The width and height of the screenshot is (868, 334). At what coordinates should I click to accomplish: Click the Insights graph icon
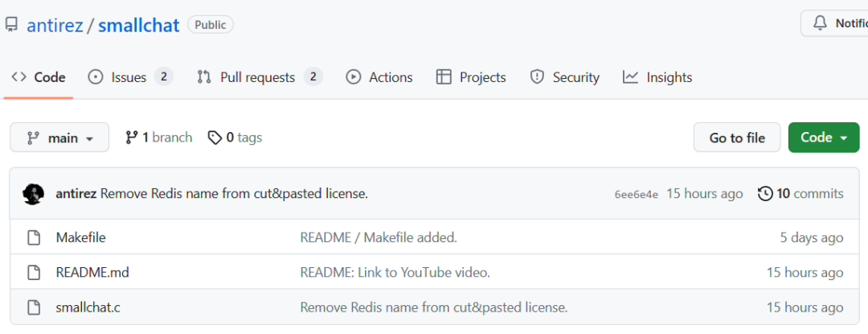(x=630, y=77)
